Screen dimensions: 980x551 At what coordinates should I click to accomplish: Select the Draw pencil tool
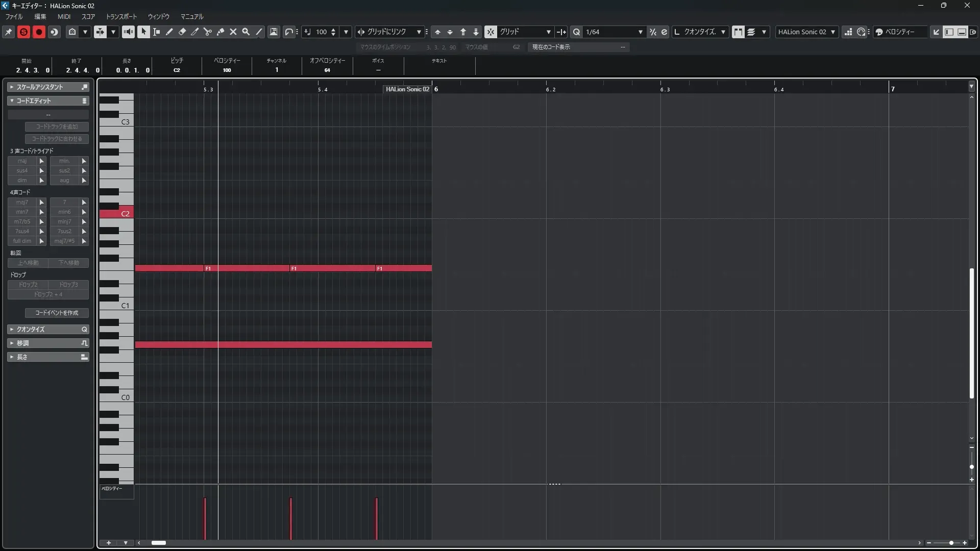pyautogui.click(x=169, y=32)
